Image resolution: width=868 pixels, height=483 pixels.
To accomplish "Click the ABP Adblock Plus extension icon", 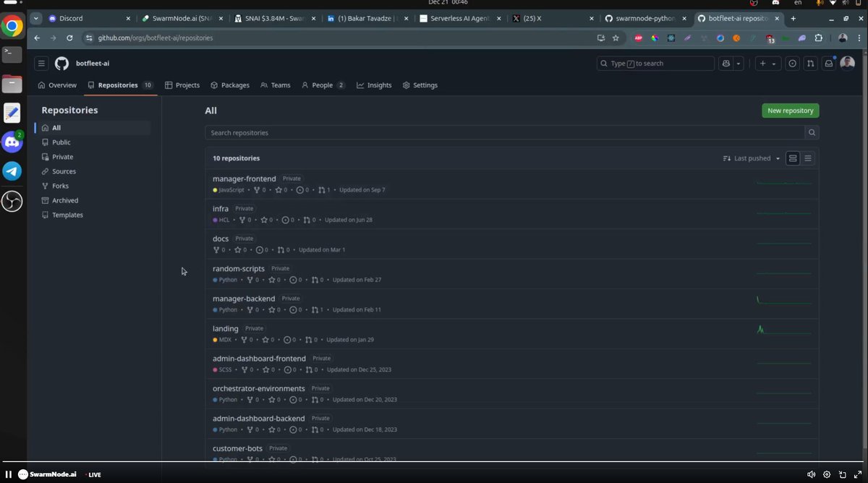I will pos(639,38).
